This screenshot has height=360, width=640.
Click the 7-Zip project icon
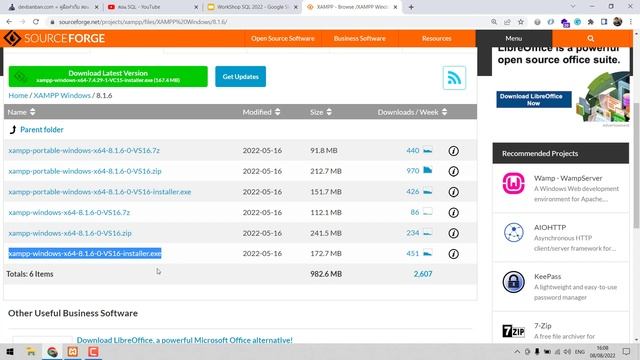pyautogui.click(x=513, y=331)
